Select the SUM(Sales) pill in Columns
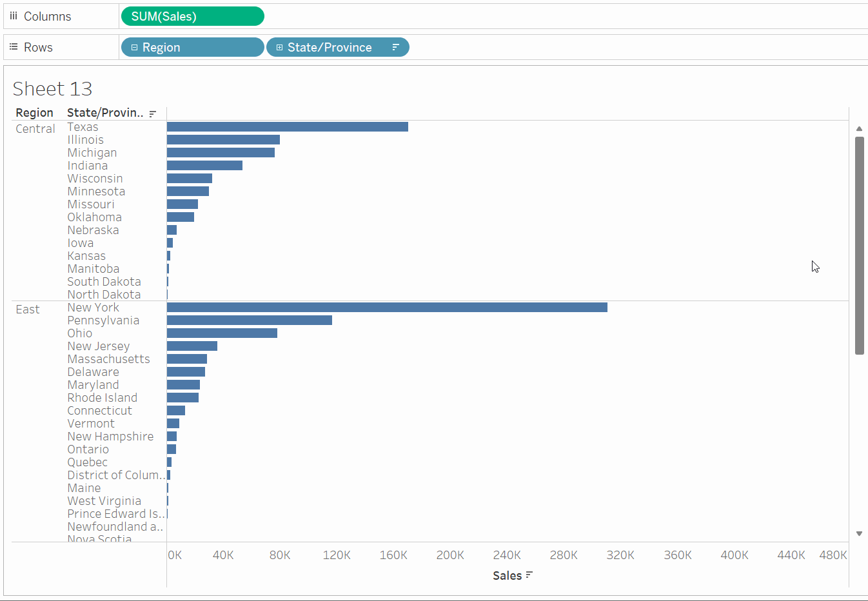The height and width of the screenshot is (601, 868). [192, 16]
